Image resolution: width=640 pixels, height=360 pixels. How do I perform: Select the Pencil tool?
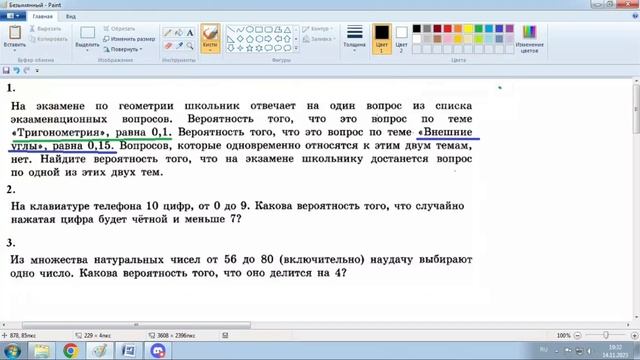tap(168, 33)
